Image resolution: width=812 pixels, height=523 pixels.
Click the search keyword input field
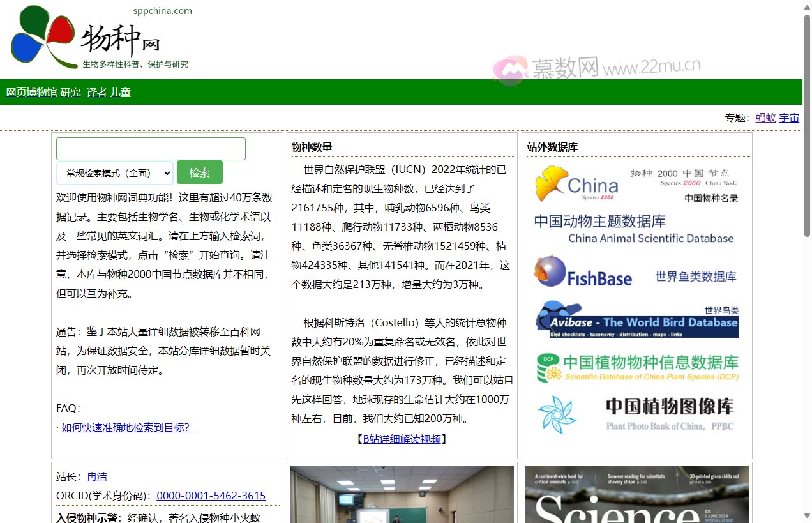[x=151, y=149]
